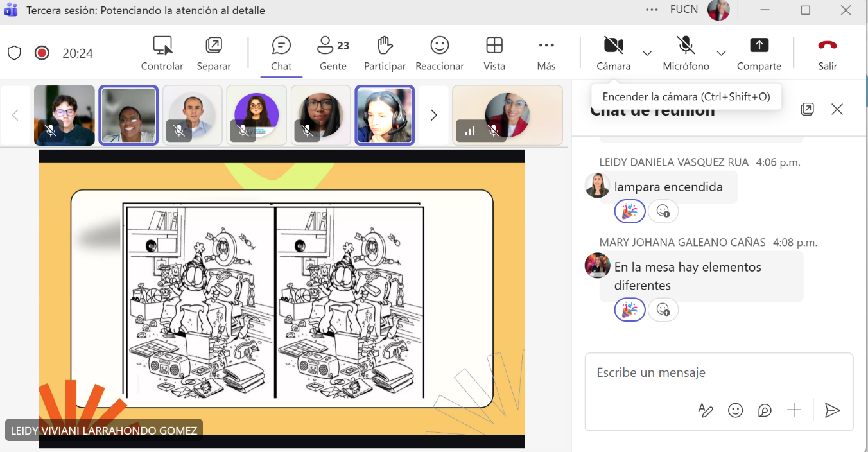
Task: Raise hand with the Participar button
Action: [x=385, y=53]
